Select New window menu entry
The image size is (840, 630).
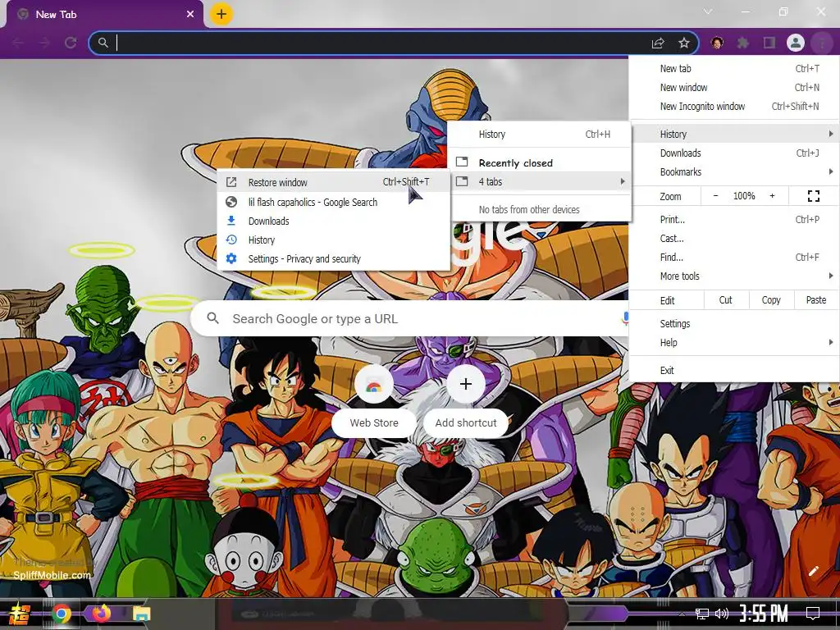point(734,87)
